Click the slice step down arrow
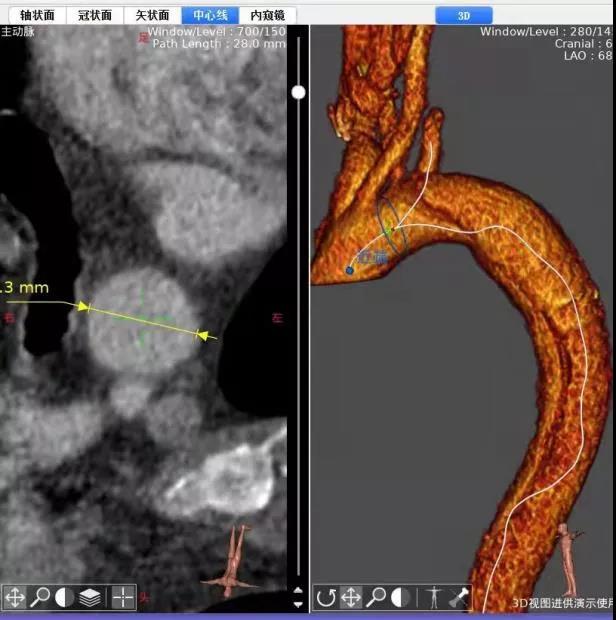Image resolution: width=616 pixels, height=620 pixels. click(298, 605)
